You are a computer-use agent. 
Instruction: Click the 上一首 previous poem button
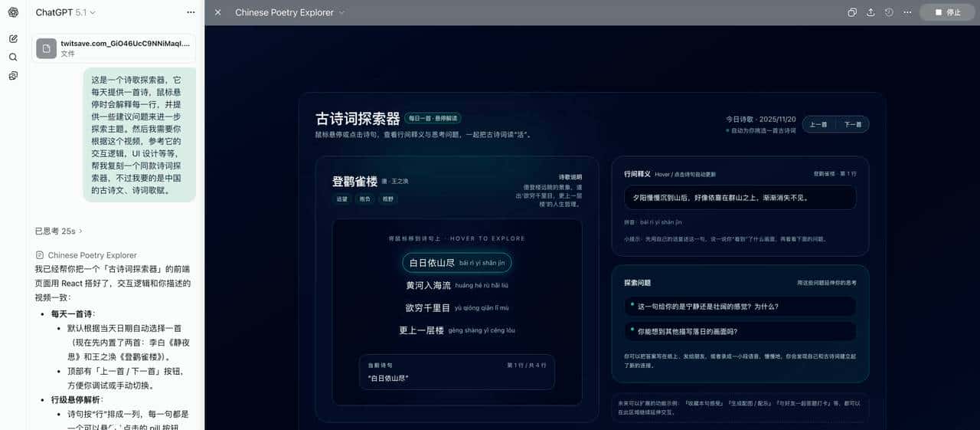click(x=818, y=124)
